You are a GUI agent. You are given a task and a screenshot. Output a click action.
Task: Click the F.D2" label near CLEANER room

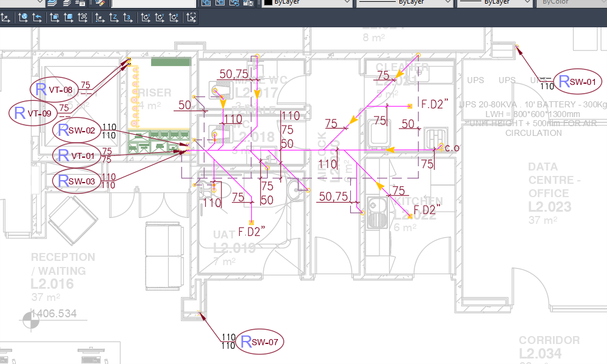[435, 104]
